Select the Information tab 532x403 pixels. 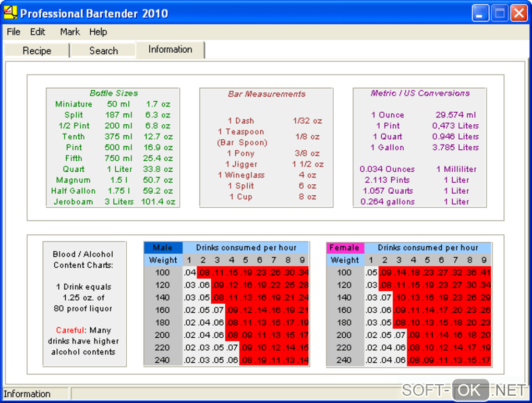pyautogui.click(x=170, y=50)
